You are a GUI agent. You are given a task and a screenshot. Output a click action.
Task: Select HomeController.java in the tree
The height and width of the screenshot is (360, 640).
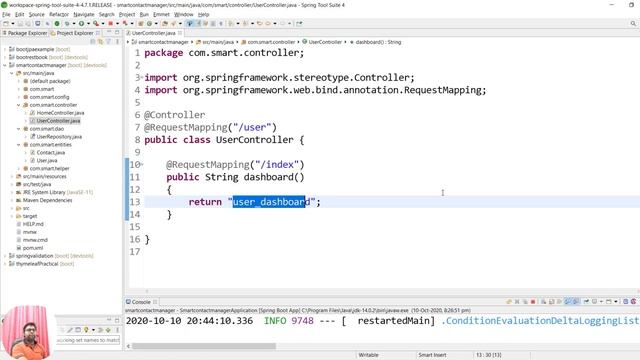coord(60,113)
